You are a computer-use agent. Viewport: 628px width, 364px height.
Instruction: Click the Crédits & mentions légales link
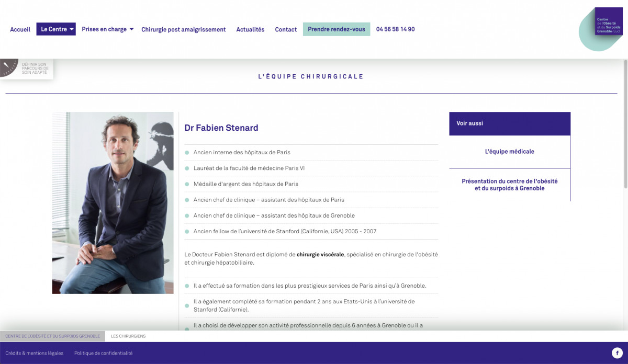[35, 353]
